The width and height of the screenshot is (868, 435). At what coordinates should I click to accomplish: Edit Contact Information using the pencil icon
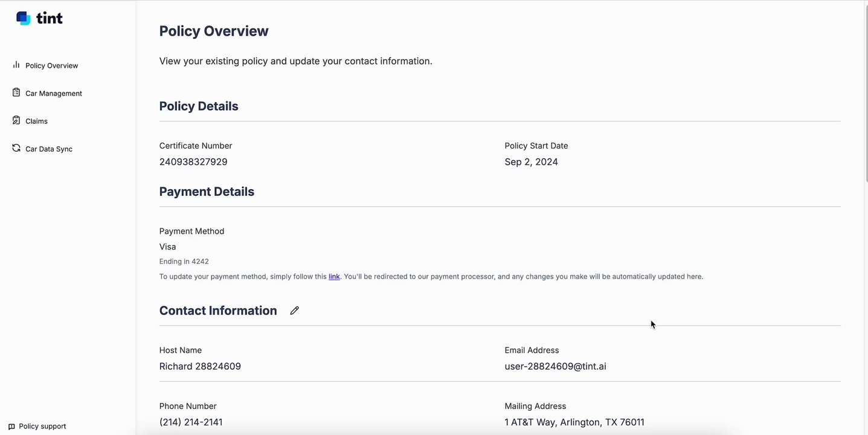tap(294, 311)
